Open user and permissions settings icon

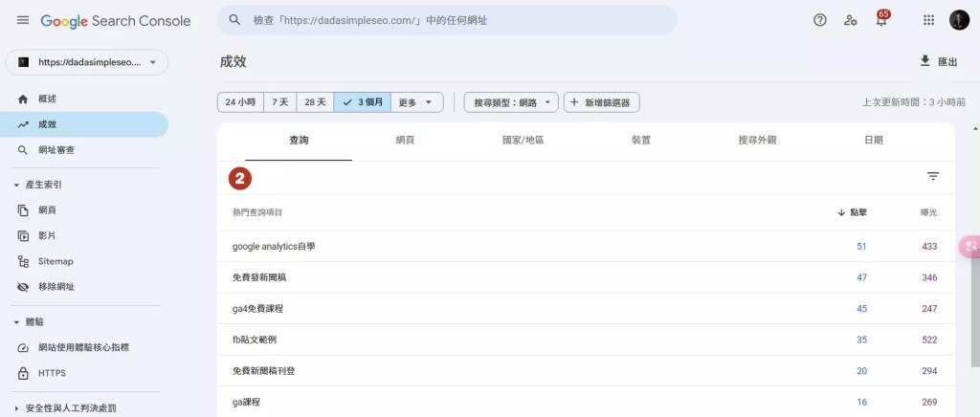pyautogui.click(x=850, y=20)
